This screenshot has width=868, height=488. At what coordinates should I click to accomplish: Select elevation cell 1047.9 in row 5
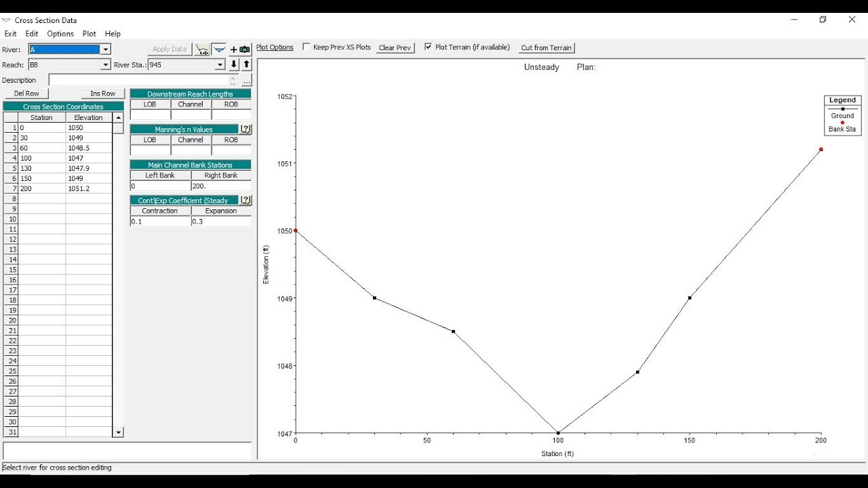(89, 168)
